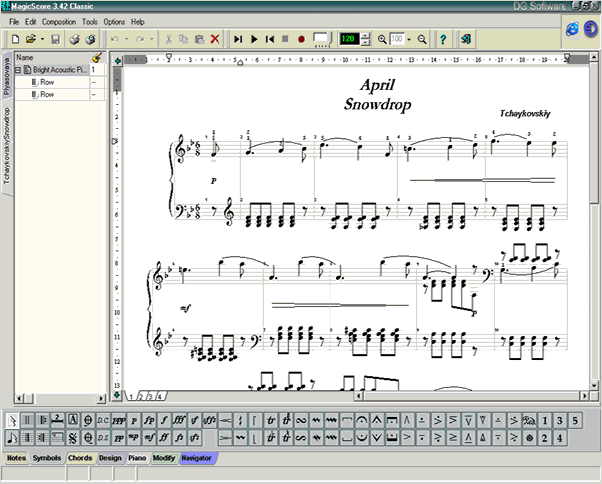The width and height of the screenshot is (602, 484).
Task: Open Internet Explorer icon at top right
Action: pyautogui.click(x=572, y=29)
